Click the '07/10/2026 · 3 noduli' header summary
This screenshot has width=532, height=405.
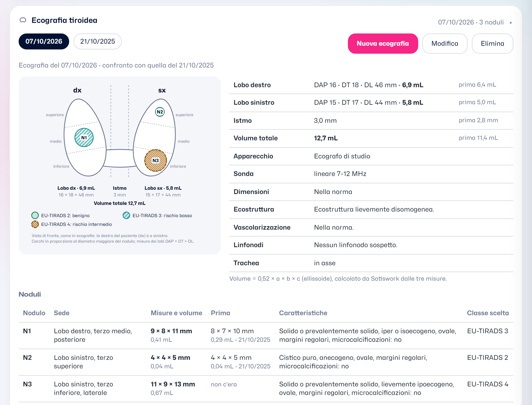(x=471, y=22)
